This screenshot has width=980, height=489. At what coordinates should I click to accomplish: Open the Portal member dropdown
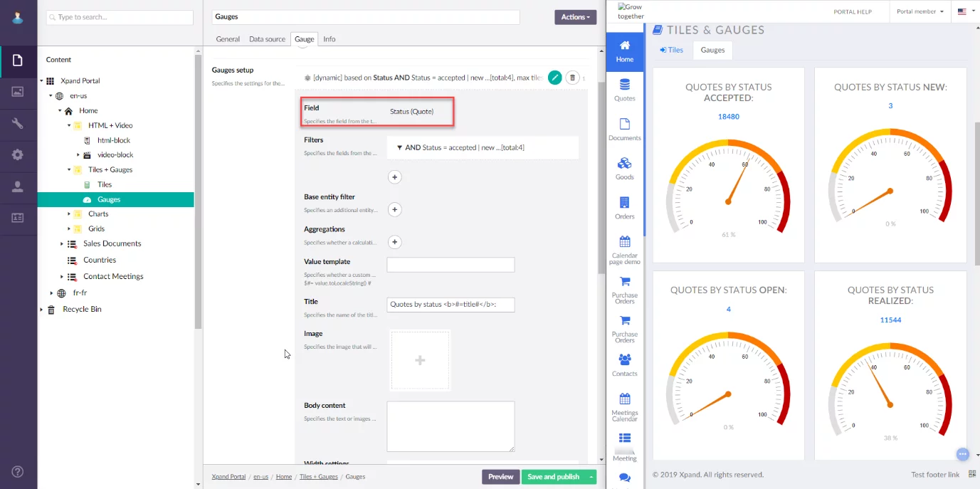[x=920, y=11]
